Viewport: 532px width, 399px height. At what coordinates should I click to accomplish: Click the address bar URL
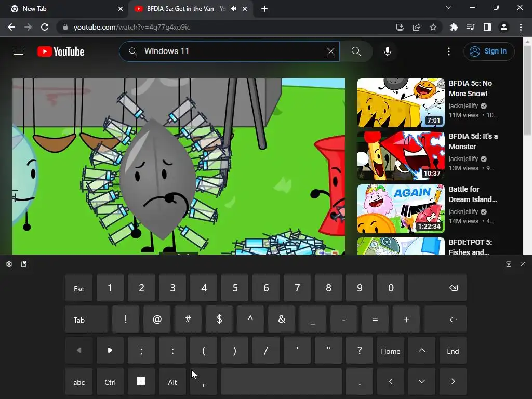(131, 27)
